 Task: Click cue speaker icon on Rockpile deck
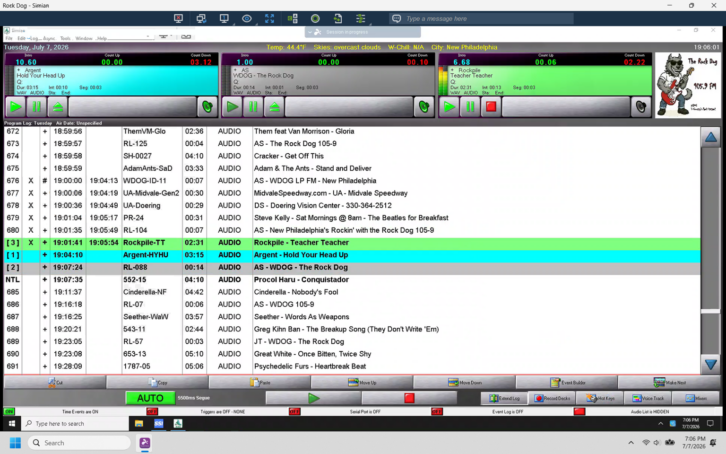pos(641,107)
